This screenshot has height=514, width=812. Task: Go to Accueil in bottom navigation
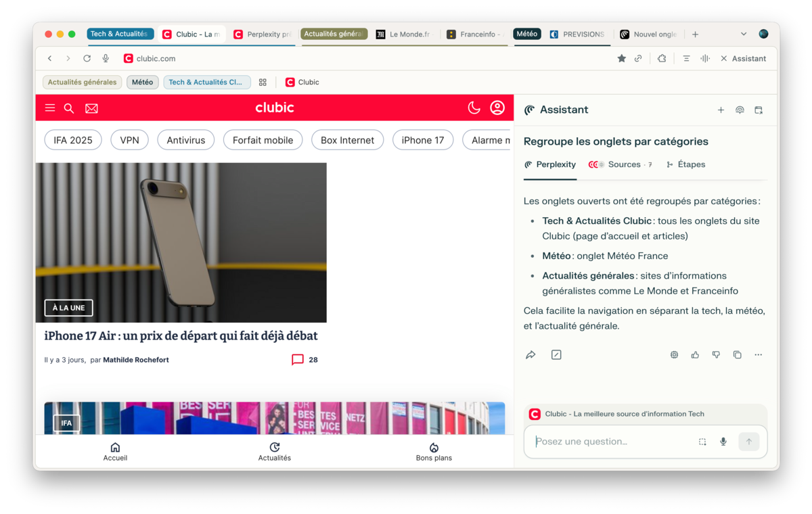pyautogui.click(x=115, y=452)
